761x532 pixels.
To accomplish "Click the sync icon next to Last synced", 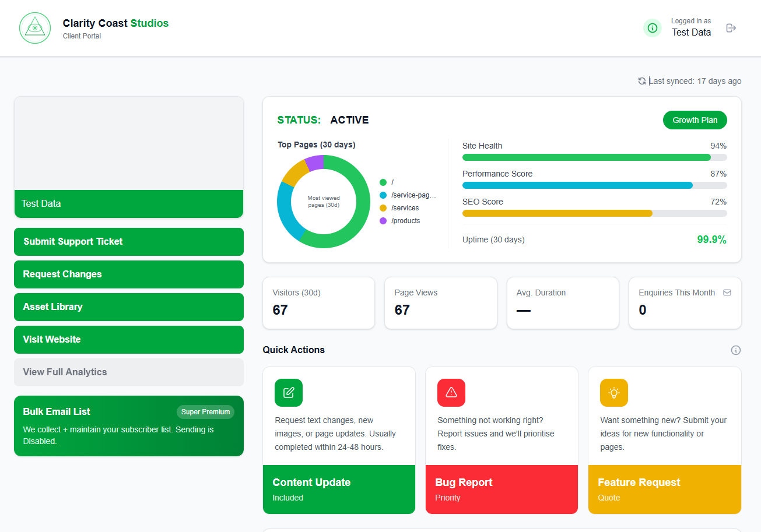I will point(641,81).
